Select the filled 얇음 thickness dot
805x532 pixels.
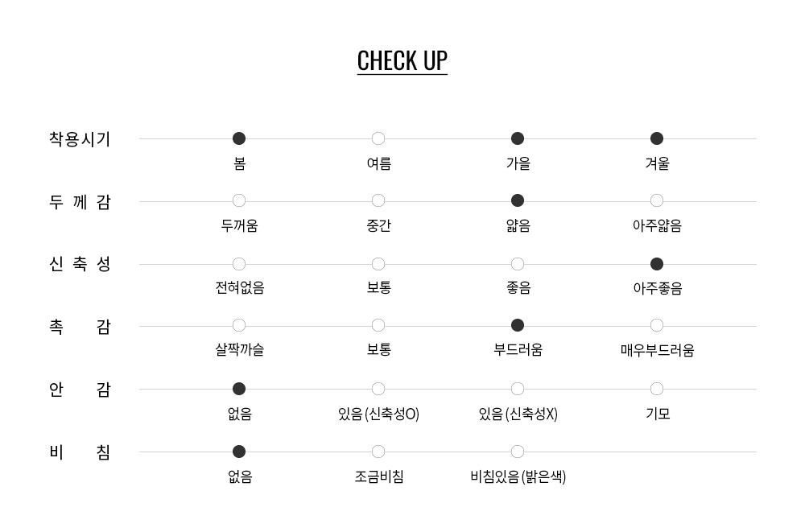[518, 200]
